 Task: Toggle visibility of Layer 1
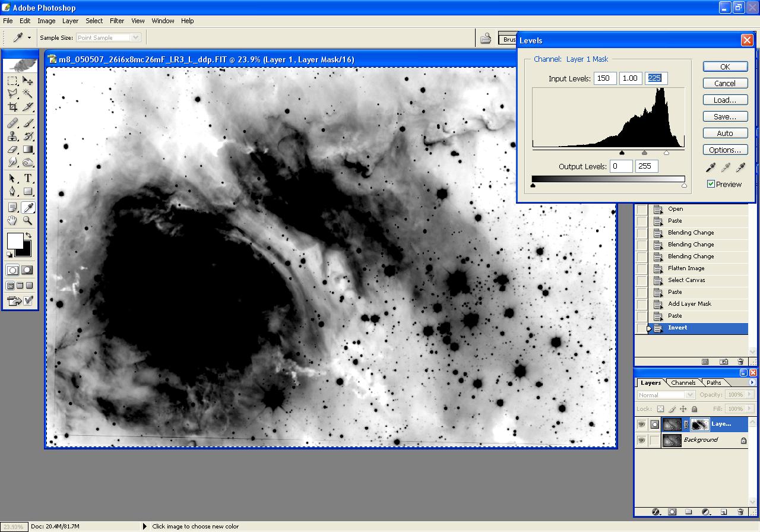click(x=641, y=425)
